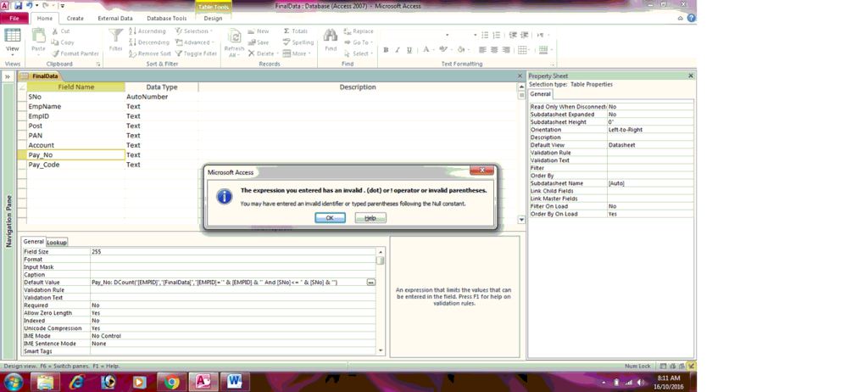Viewport: 868px width, 392px height.
Task: Open the Windows Start button
Action: click(x=14, y=382)
